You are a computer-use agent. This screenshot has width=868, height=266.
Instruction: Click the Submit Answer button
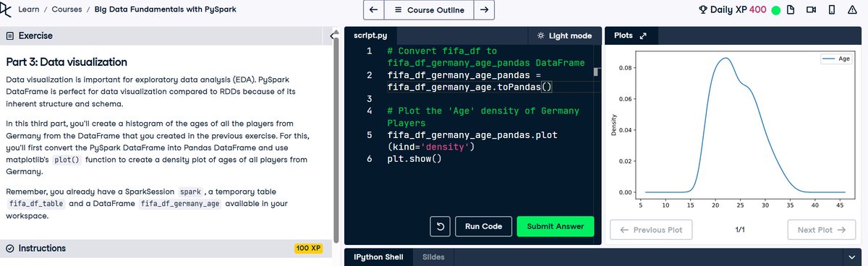tap(555, 226)
